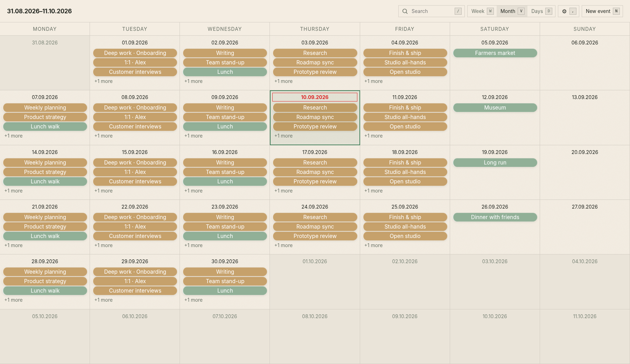Open Research event on 10.09.2026
Screen dimensions: 630x364
pos(315,107)
